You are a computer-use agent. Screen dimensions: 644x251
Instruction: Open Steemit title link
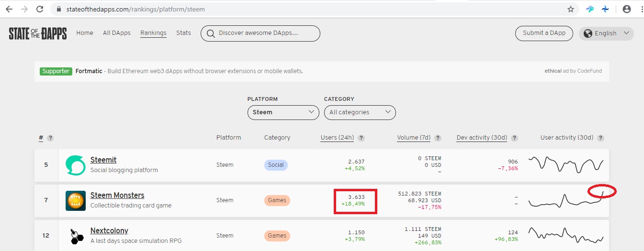pos(103,160)
